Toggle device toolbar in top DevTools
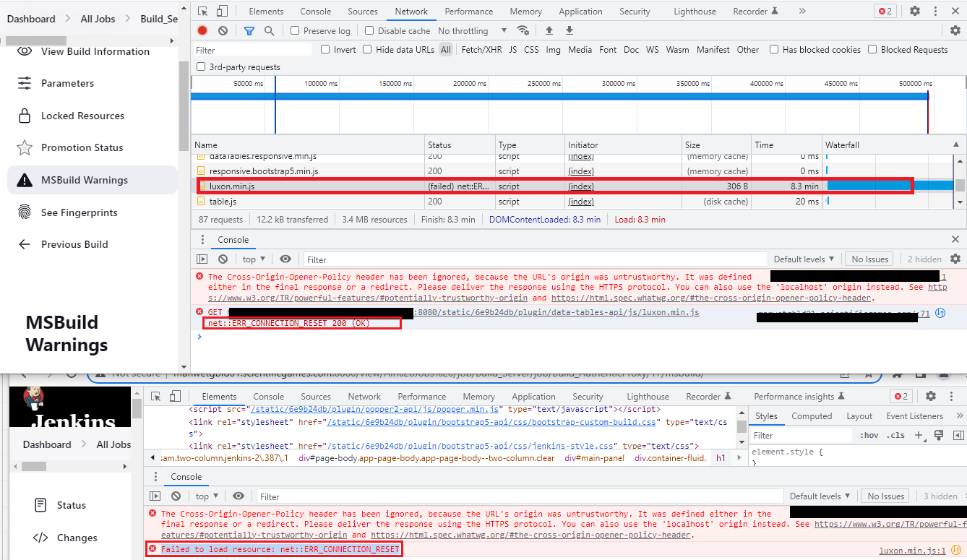 pyautogui.click(x=222, y=11)
